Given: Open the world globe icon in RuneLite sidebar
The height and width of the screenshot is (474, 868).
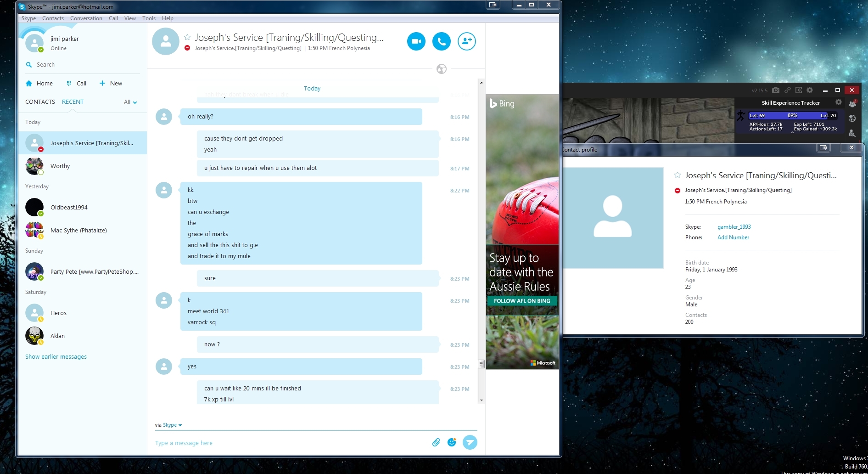Looking at the screenshot, I should click(x=852, y=118).
